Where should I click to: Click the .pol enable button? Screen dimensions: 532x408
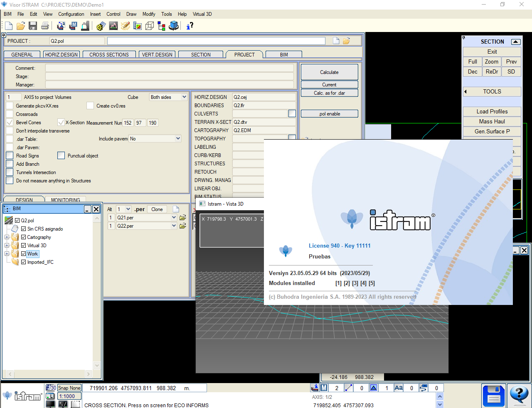(x=329, y=113)
